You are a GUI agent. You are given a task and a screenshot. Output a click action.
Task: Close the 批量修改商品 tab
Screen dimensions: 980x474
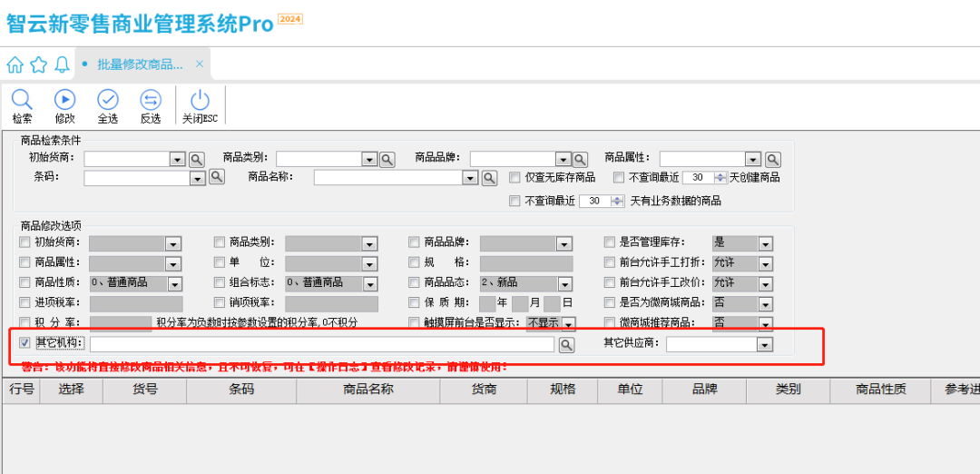pyautogui.click(x=200, y=64)
